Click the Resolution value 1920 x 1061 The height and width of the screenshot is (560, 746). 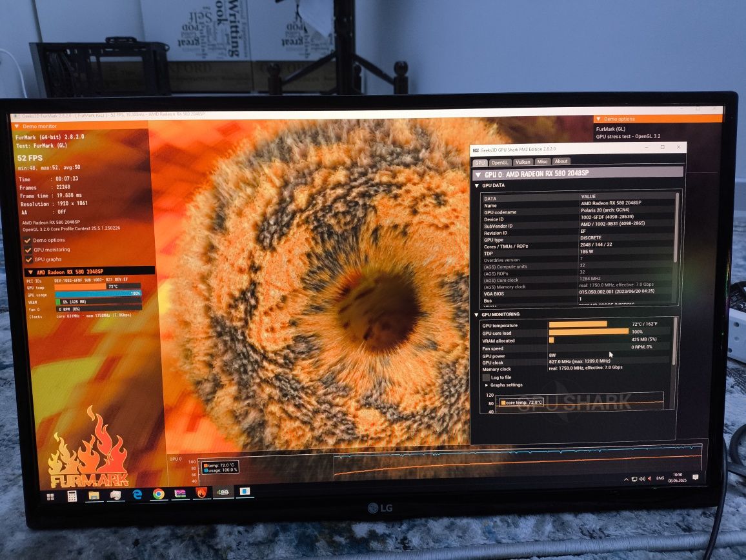[72, 203]
